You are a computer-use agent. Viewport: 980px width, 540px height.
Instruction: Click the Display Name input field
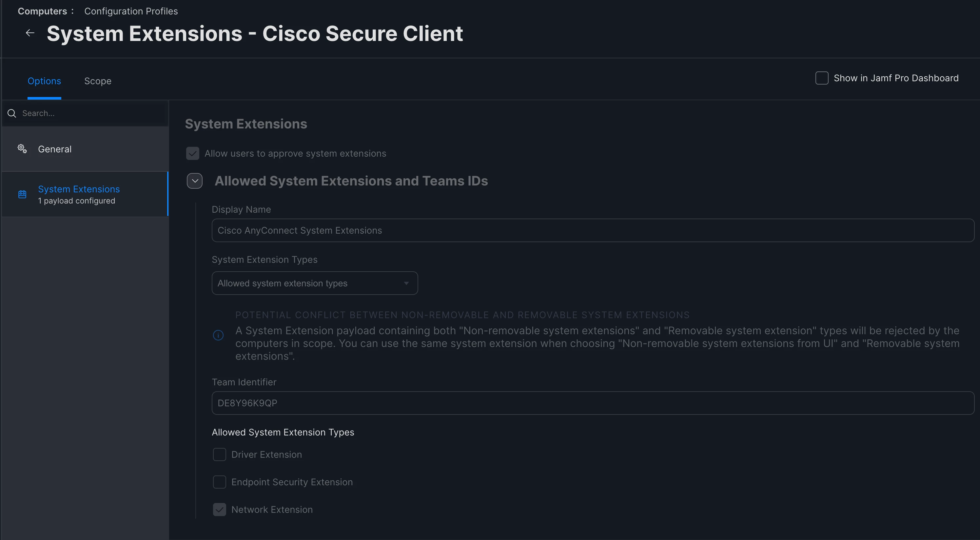click(x=593, y=230)
